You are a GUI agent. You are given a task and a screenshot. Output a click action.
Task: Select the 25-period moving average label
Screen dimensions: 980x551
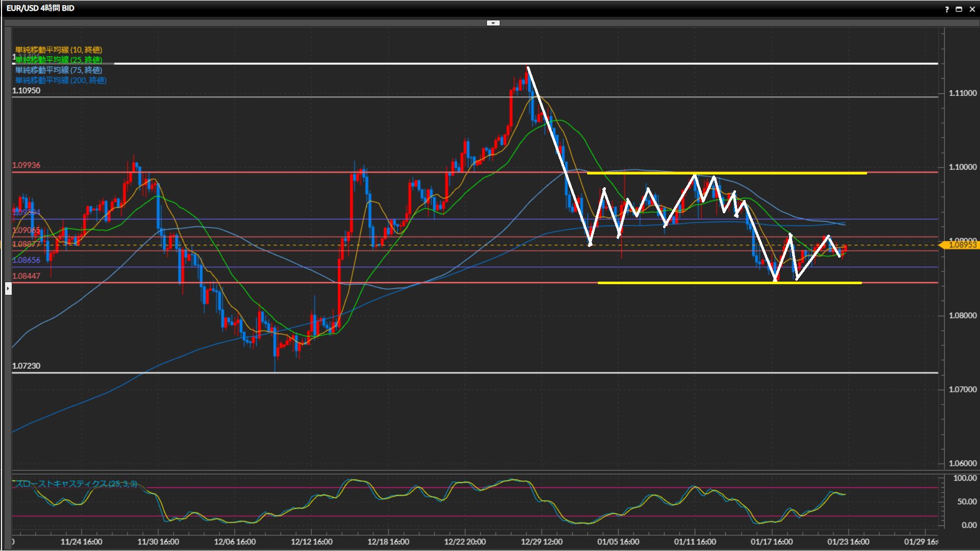[x=59, y=60]
